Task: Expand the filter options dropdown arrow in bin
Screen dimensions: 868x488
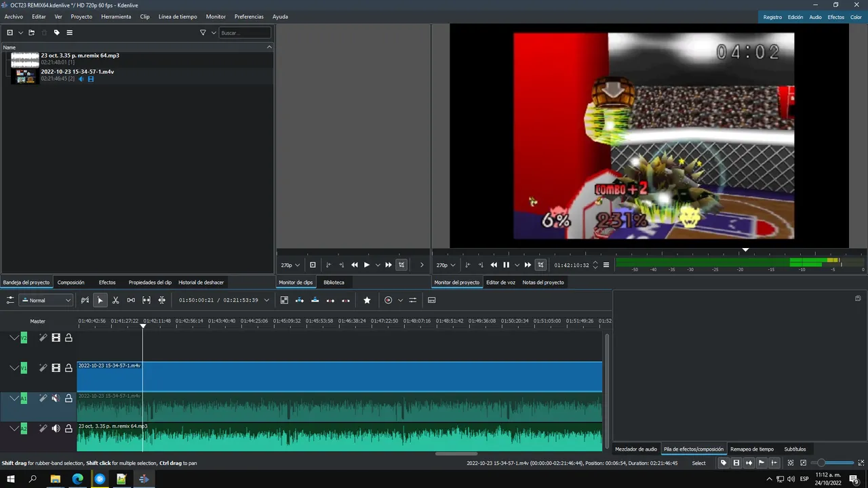Action: pos(214,33)
